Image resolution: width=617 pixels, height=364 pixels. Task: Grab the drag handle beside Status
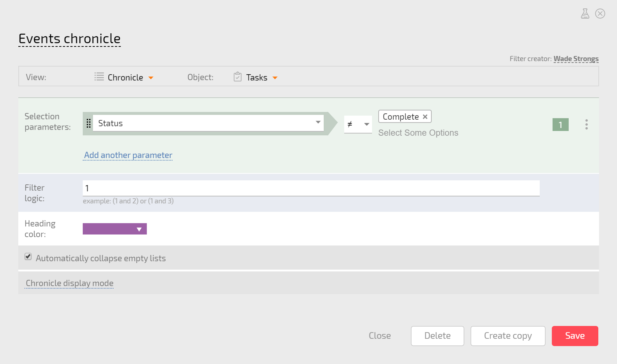[x=88, y=123]
